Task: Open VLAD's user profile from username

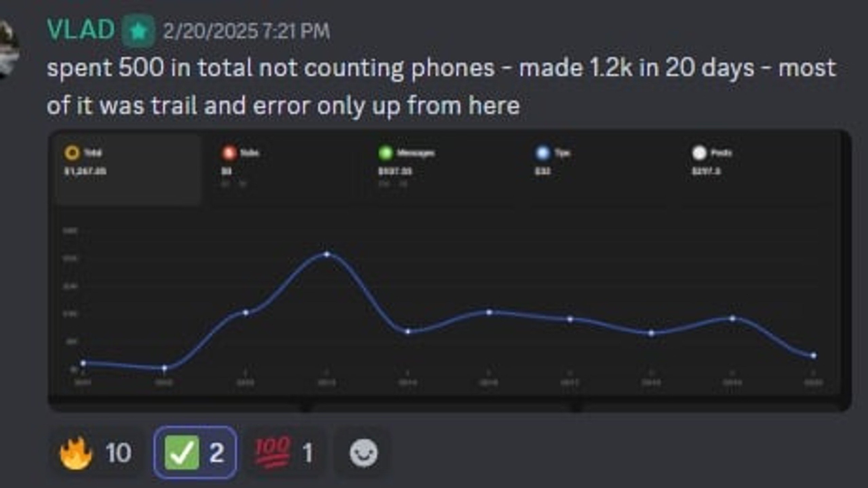Action: pos(81,30)
